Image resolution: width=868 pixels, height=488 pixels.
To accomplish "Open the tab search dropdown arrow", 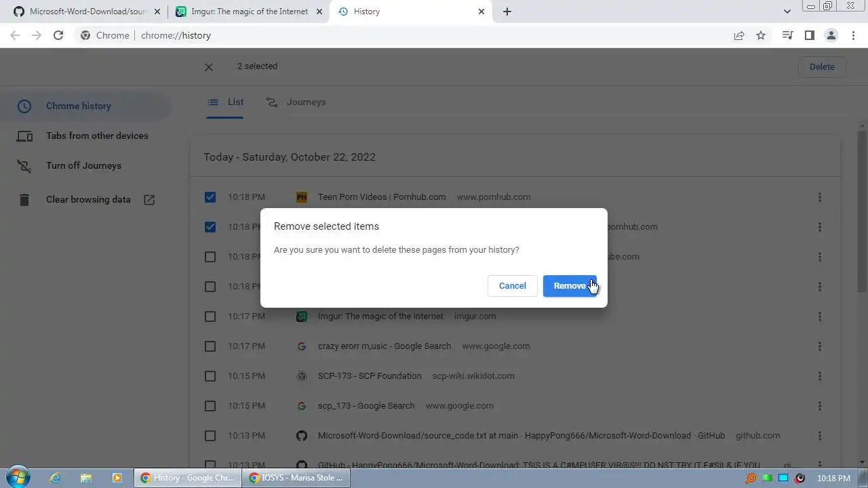I will pos(787,12).
